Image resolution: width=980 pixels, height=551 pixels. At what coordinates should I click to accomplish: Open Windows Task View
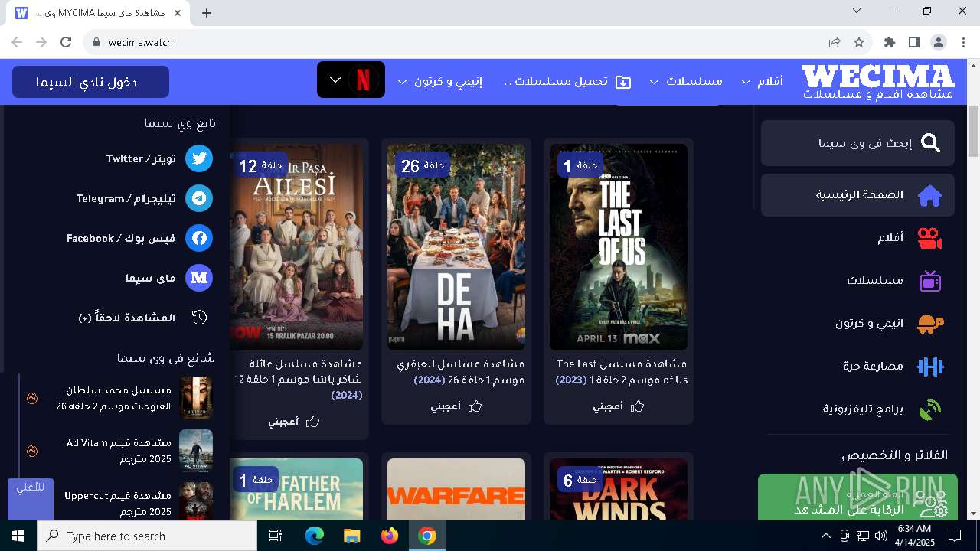pyautogui.click(x=276, y=536)
